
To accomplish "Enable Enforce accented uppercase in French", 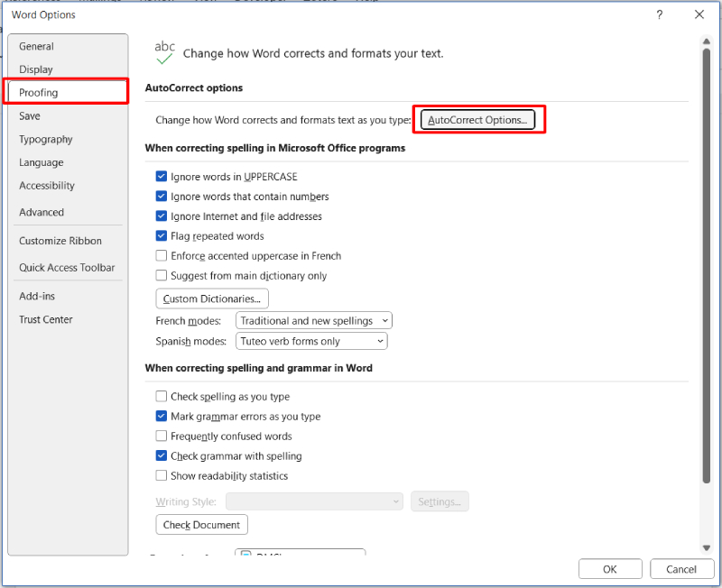I will pos(161,255).
